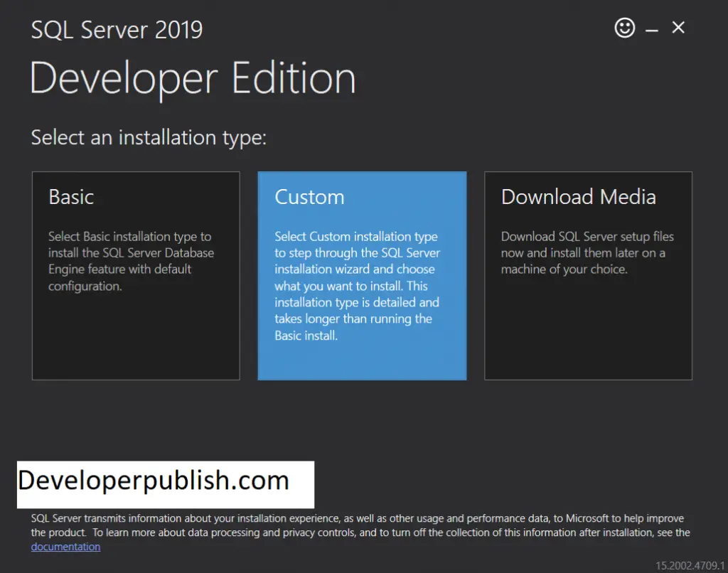The image size is (728, 573).
Task: Close the SQL Server 2019 installer
Action: (x=678, y=28)
